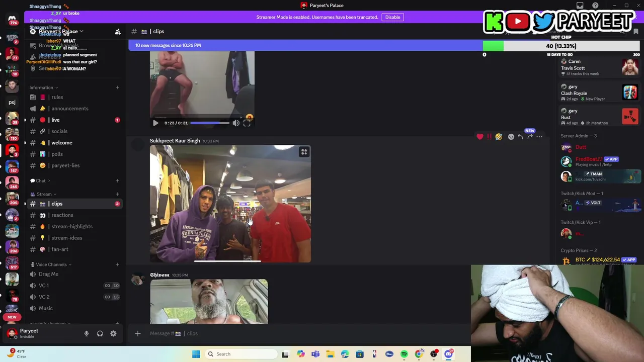Open gary Clash Royale activity card
The width and height of the screenshot is (644, 362).
coord(600,92)
